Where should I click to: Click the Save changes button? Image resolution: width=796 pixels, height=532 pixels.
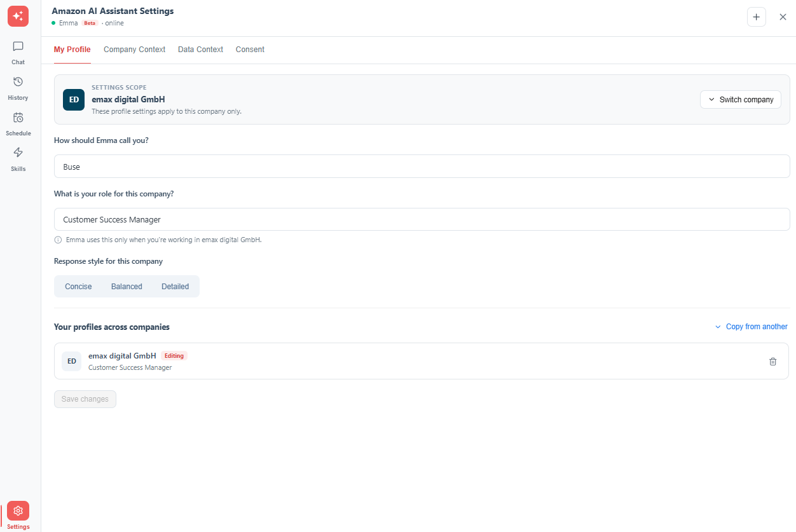click(85, 399)
